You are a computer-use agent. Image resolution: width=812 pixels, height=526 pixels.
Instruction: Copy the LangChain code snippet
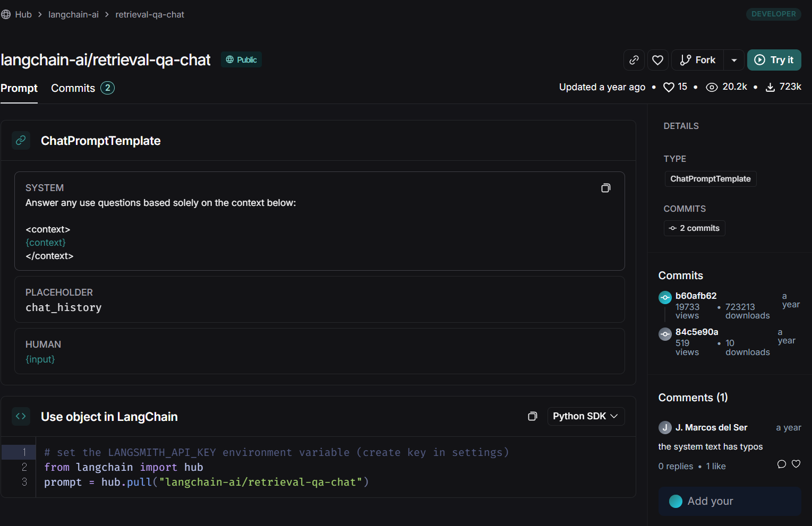(x=532, y=416)
